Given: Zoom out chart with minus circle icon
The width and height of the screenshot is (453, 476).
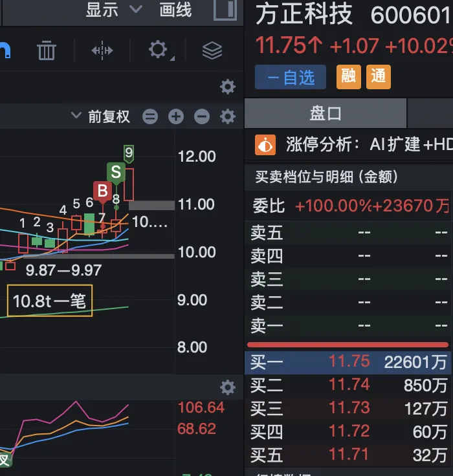Looking at the screenshot, I should click(x=202, y=116).
